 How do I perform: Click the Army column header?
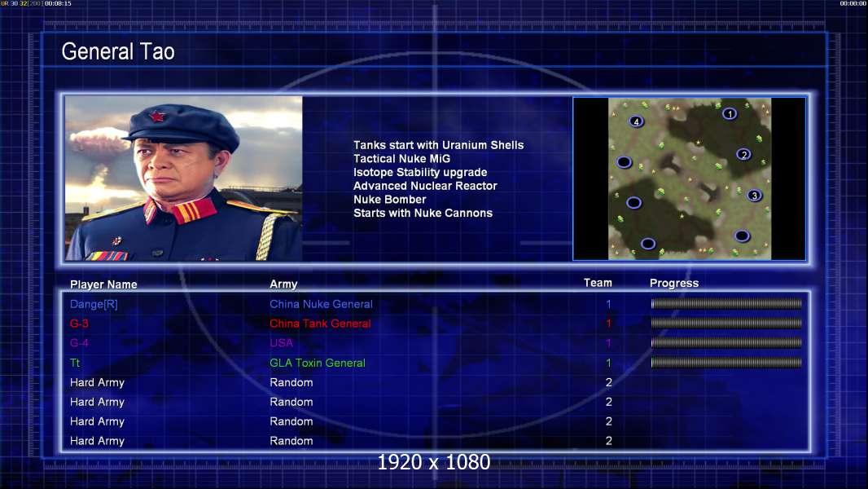pyautogui.click(x=283, y=284)
